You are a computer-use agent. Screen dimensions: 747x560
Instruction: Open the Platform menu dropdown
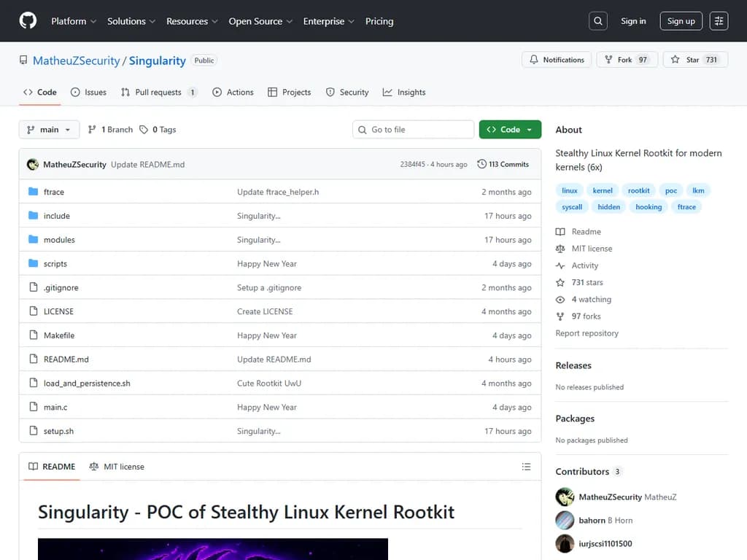pyautogui.click(x=73, y=21)
